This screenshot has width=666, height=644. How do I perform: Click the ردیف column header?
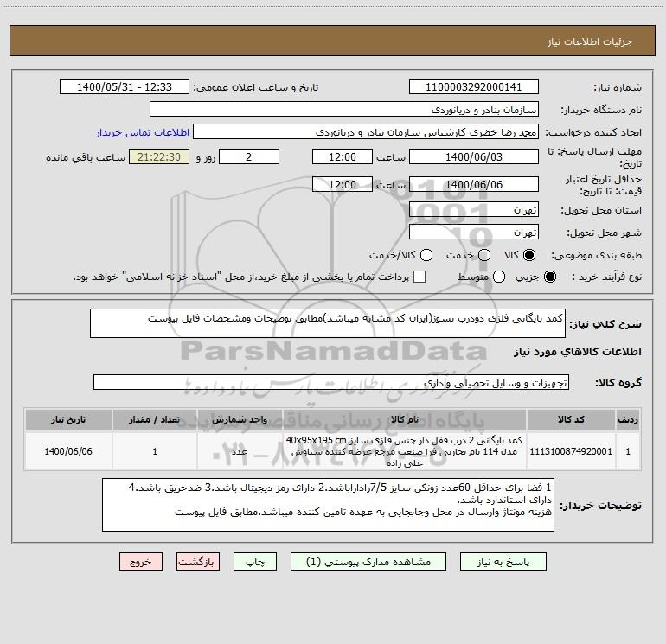tap(628, 419)
